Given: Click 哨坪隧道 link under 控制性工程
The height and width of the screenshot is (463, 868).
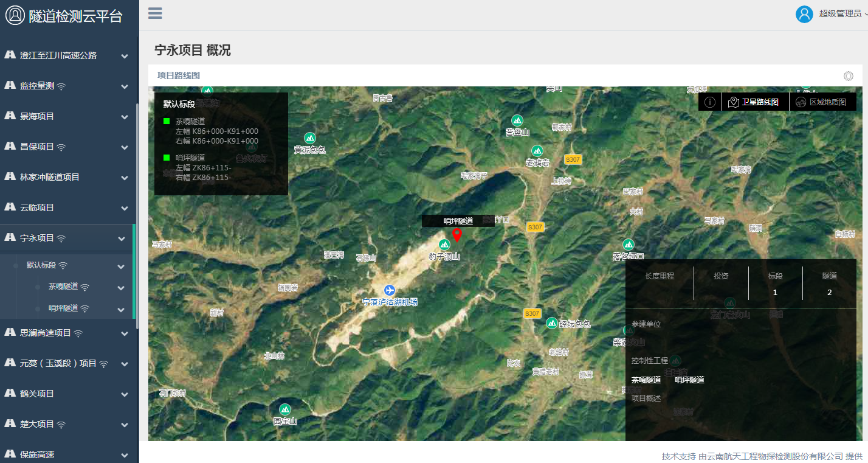Looking at the screenshot, I should point(689,380).
